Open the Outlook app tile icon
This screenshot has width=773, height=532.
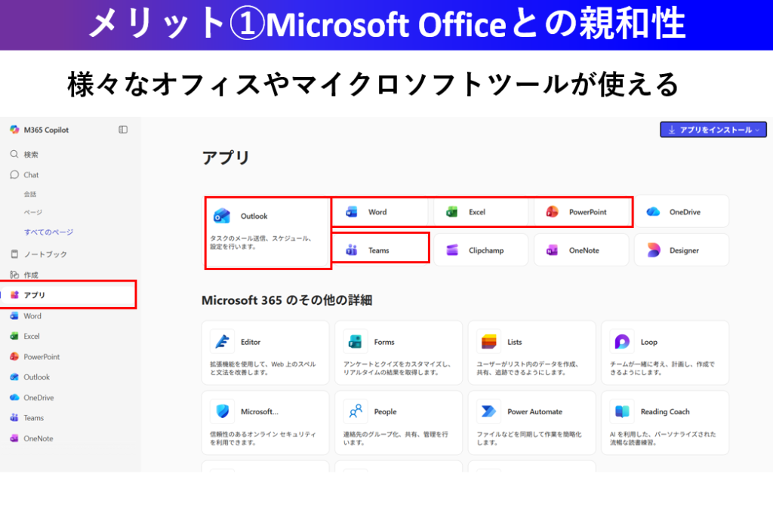tap(222, 216)
